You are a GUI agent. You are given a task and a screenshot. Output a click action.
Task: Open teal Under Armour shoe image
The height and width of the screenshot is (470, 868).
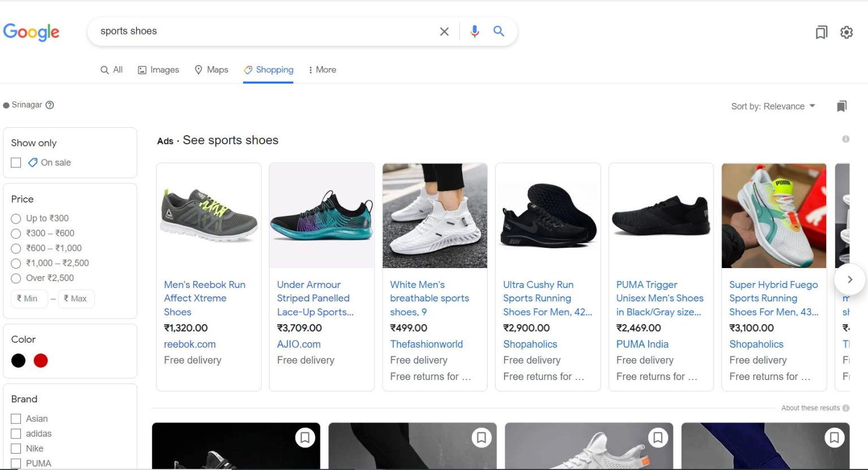(x=322, y=215)
